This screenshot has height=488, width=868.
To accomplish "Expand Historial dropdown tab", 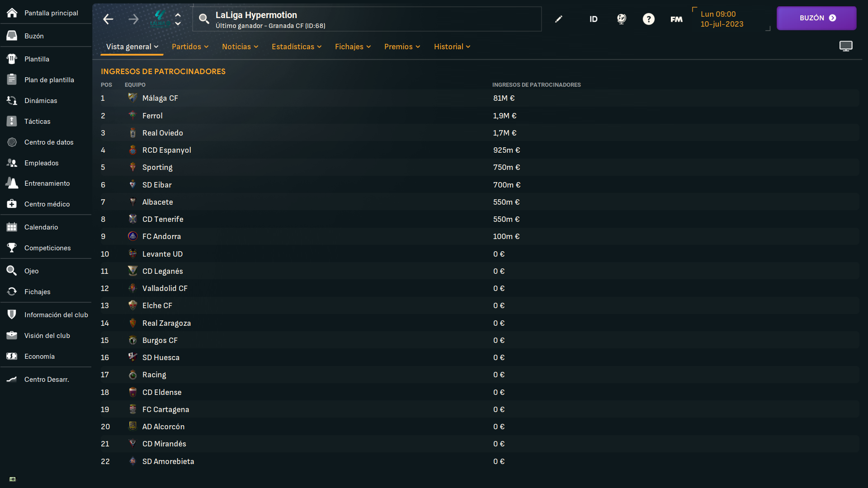I will [452, 47].
